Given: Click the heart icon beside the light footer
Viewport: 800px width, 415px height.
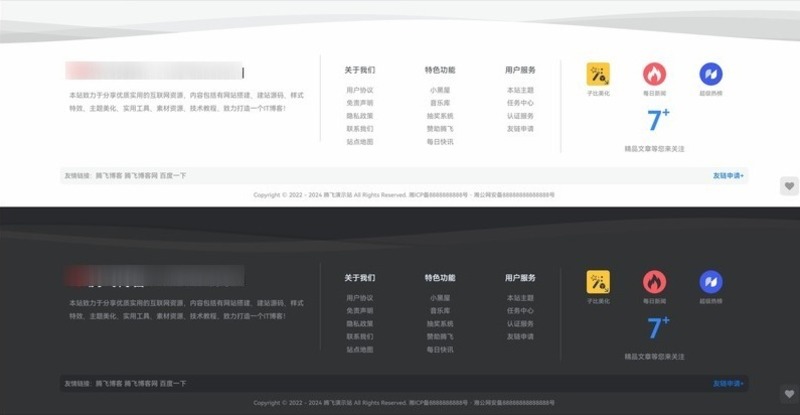Looking at the screenshot, I should [x=789, y=186].
